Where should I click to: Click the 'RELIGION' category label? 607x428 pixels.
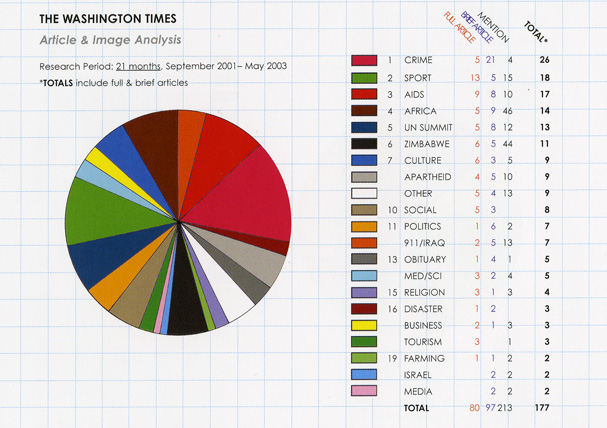point(424,293)
